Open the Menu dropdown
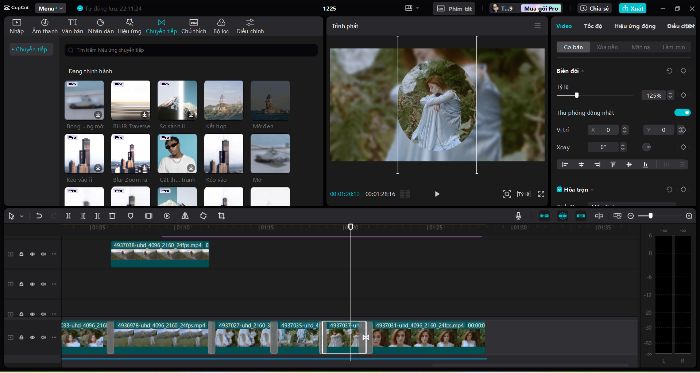Image resolution: width=700 pixels, height=373 pixels. 50,8
